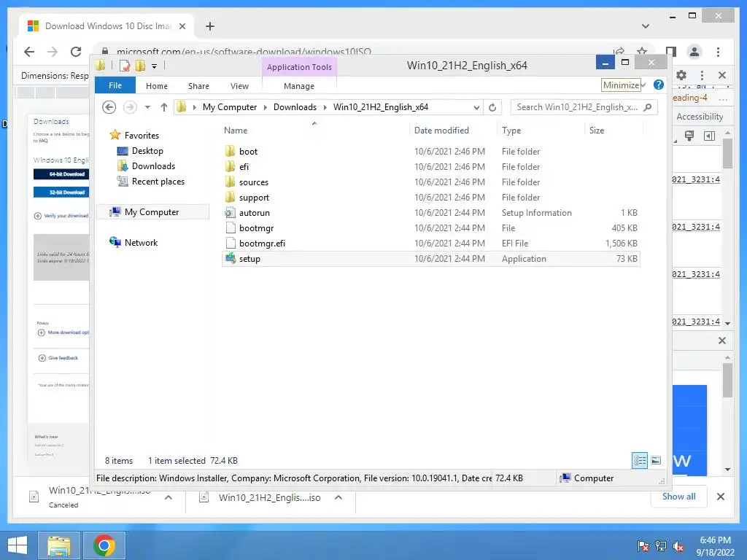Screen dimensions: 747x560
Task: Click Explorer search input field
Action: pos(577,107)
